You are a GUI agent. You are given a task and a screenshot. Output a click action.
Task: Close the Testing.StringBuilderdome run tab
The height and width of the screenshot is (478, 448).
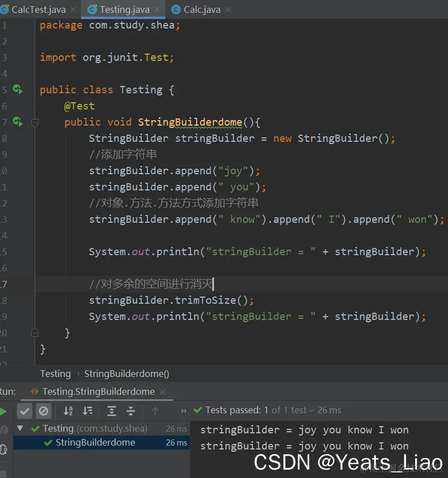pos(163,392)
